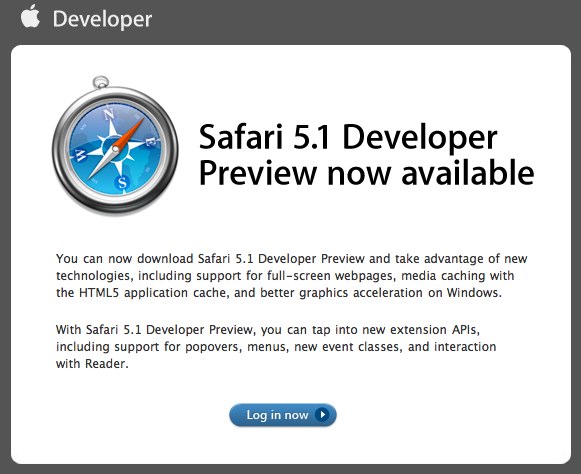
Task: Click the paragraph starting 'With Safari 5.1'
Action: coord(276,347)
